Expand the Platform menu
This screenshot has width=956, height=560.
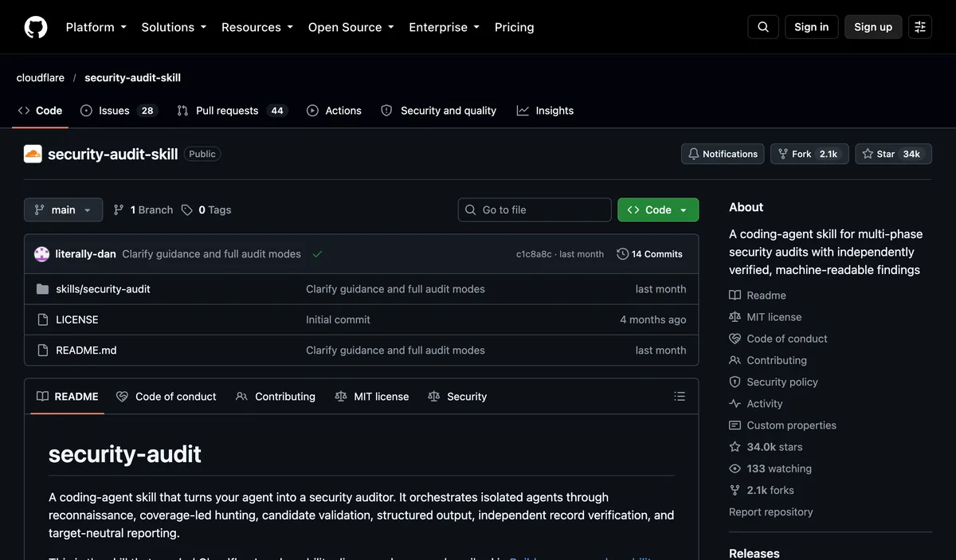(x=96, y=27)
